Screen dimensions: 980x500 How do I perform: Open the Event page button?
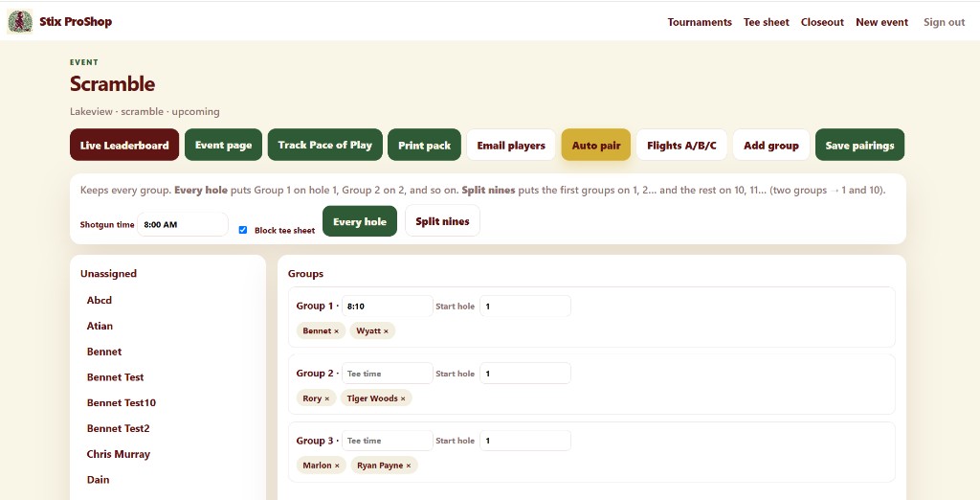pyautogui.click(x=223, y=146)
